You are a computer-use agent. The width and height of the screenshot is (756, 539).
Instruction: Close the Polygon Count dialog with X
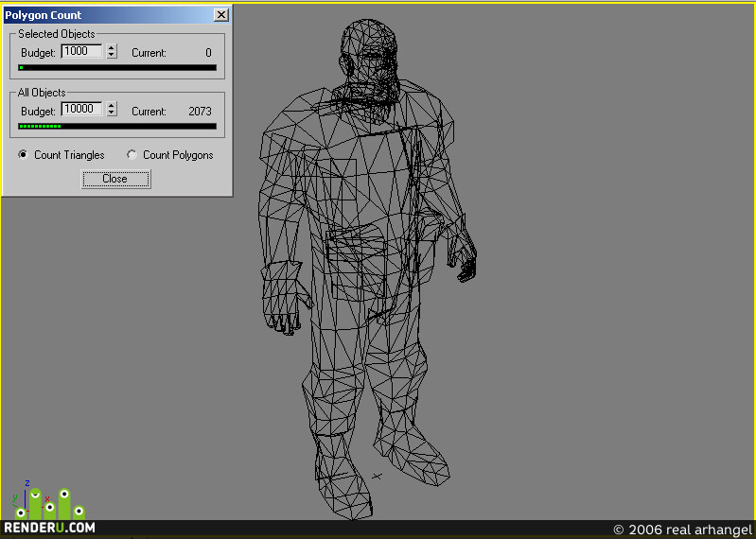[220, 15]
